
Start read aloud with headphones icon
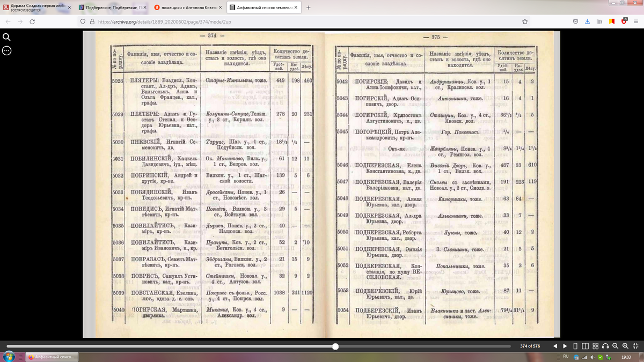606,346
